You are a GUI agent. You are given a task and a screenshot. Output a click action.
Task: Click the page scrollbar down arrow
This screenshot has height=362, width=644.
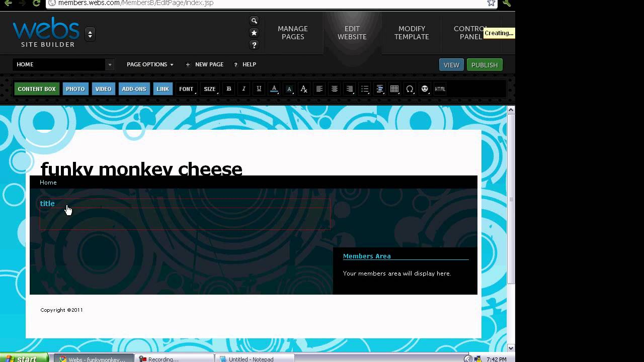511,348
